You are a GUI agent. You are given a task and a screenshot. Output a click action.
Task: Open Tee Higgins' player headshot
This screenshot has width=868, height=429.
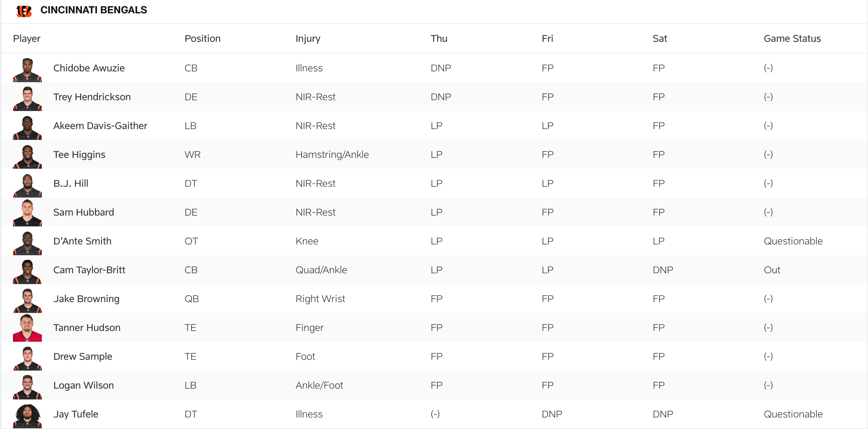(27, 156)
